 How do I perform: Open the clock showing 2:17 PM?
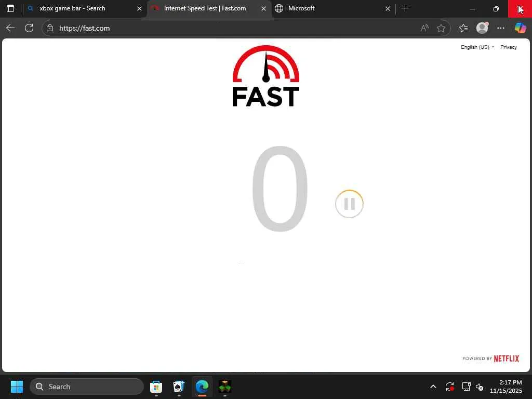[x=506, y=387]
